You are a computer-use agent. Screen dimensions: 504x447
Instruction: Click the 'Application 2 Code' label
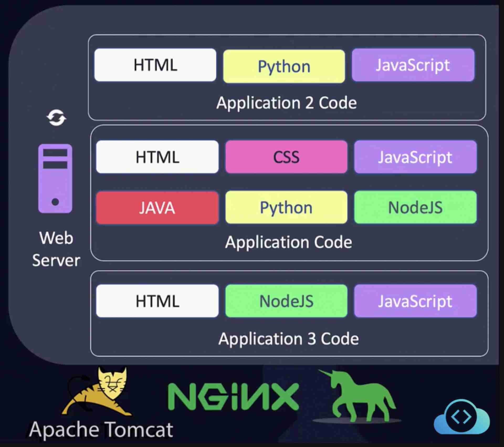pyautogui.click(x=286, y=103)
